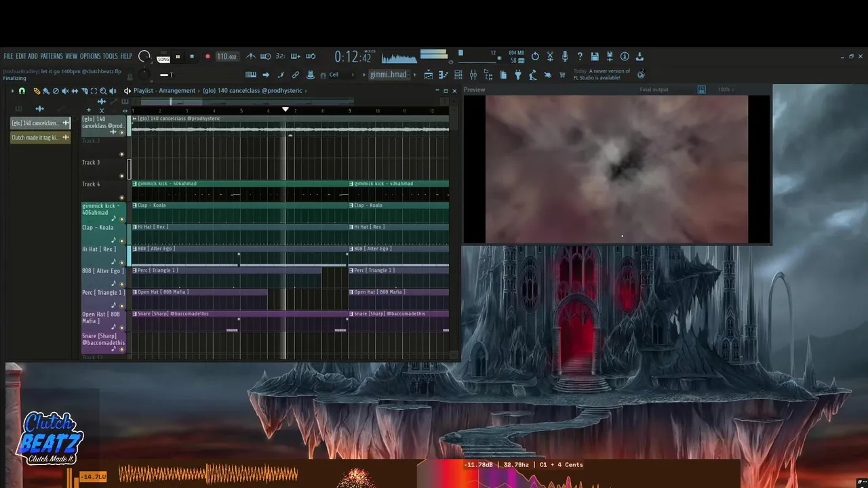This screenshot has width=868, height=488.
Task: Open the news globe icon
Action: pyautogui.click(x=641, y=74)
